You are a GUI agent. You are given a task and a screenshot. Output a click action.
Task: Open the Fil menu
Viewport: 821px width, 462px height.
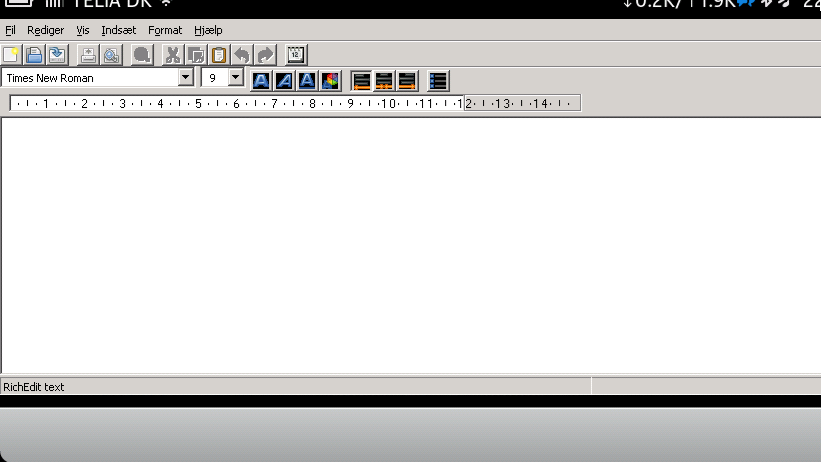(10, 30)
